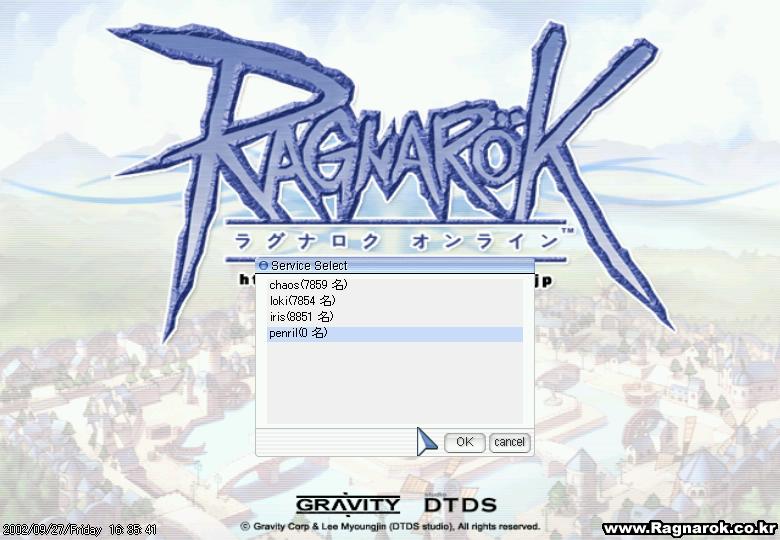Click the date and time stamp text
780x540 pixels.
point(80,530)
